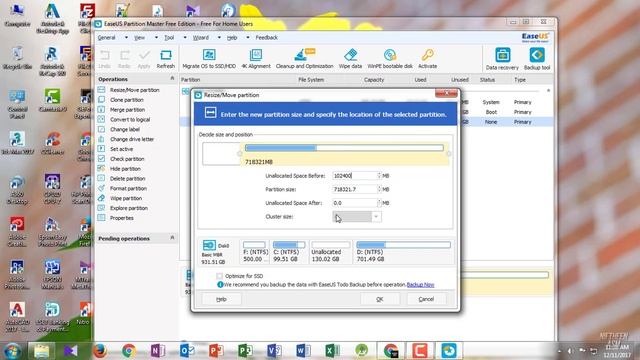Click right resize handle of partition bar
Image resolution: width=640 pixels, height=360 pixels.
(449, 154)
